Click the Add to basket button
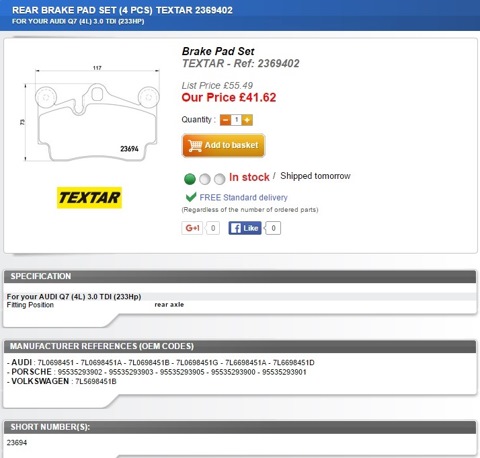Screen dimensions: 480x458 tap(223, 145)
